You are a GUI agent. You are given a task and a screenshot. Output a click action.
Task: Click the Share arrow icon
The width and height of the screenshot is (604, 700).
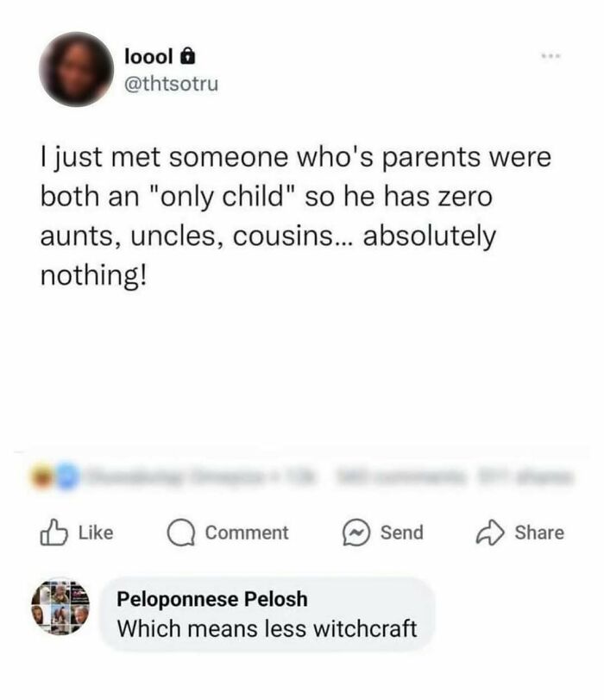point(488,533)
